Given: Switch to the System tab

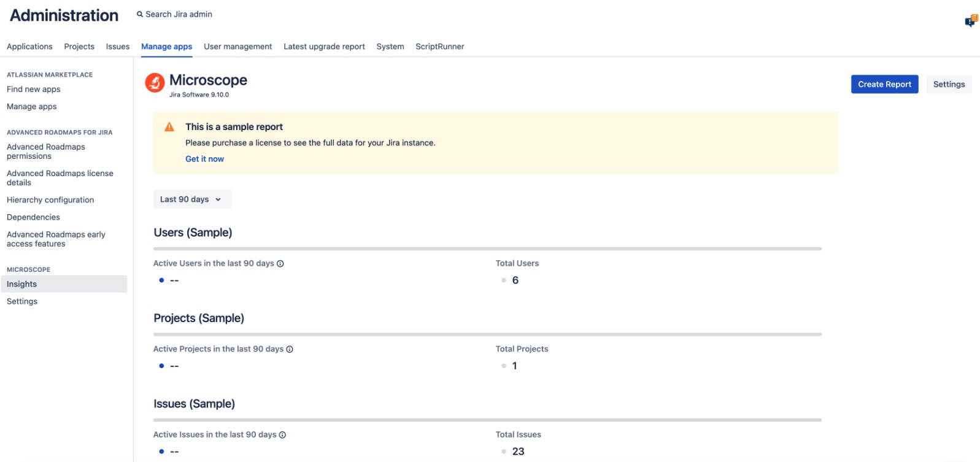Looking at the screenshot, I should coord(390,47).
